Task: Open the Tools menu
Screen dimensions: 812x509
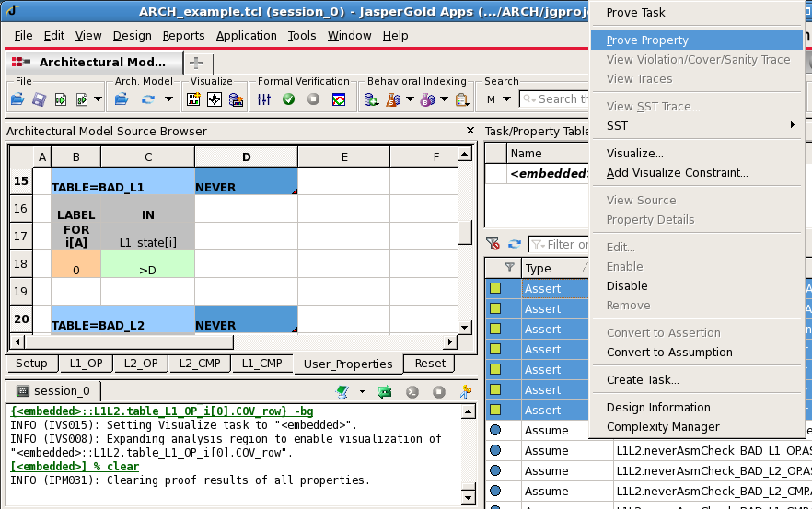Action: [302, 36]
